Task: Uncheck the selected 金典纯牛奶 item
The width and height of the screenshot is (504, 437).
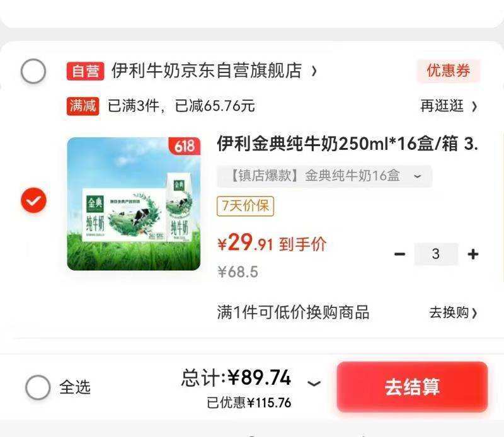Action: click(33, 200)
